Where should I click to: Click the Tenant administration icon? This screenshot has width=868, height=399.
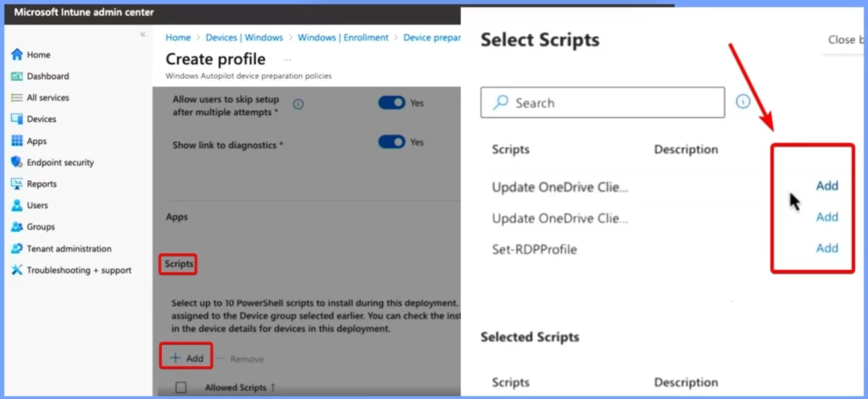coord(17,248)
